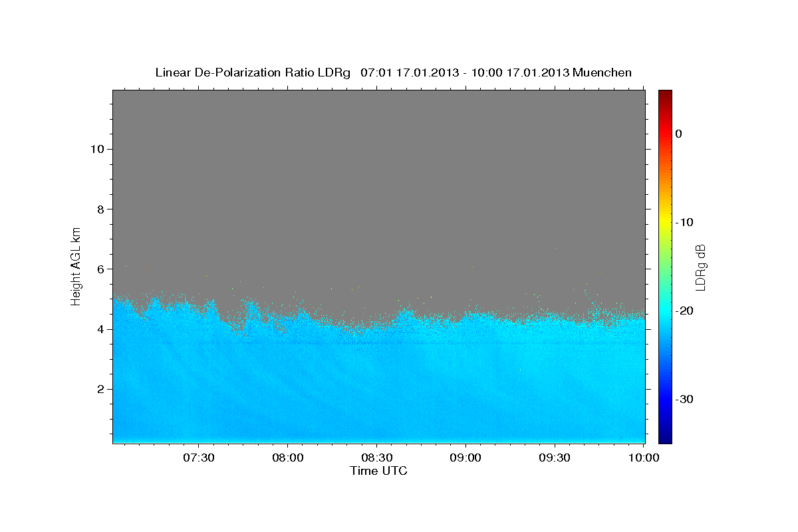Click the 08:00 time tick label

288,458
